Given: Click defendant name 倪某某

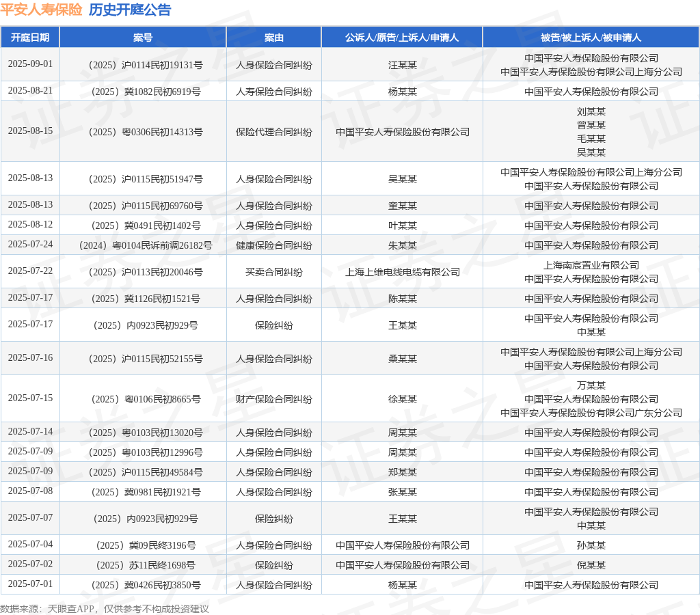Looking at the screenshot, I should (x=591, y=565).
